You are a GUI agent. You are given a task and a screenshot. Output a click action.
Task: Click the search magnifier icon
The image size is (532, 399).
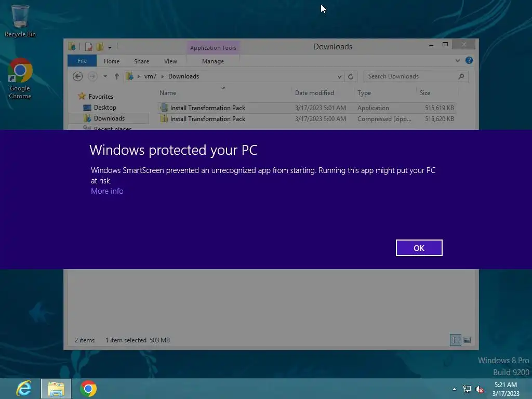tap(461, 76)
